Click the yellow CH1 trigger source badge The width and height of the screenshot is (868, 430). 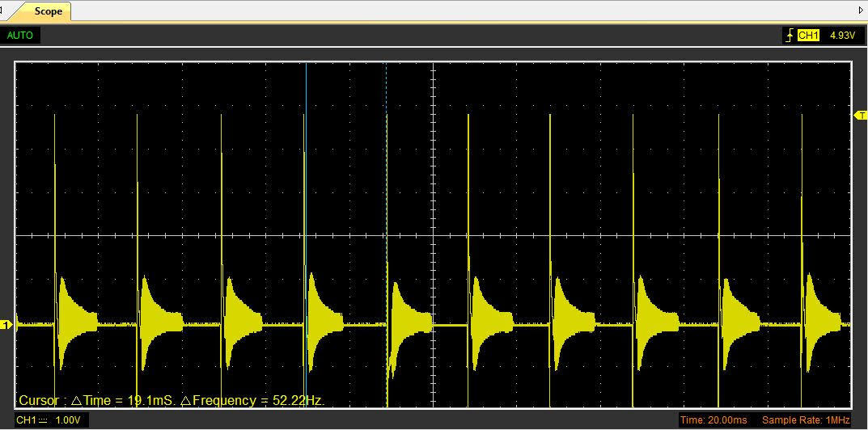[808, 36]
